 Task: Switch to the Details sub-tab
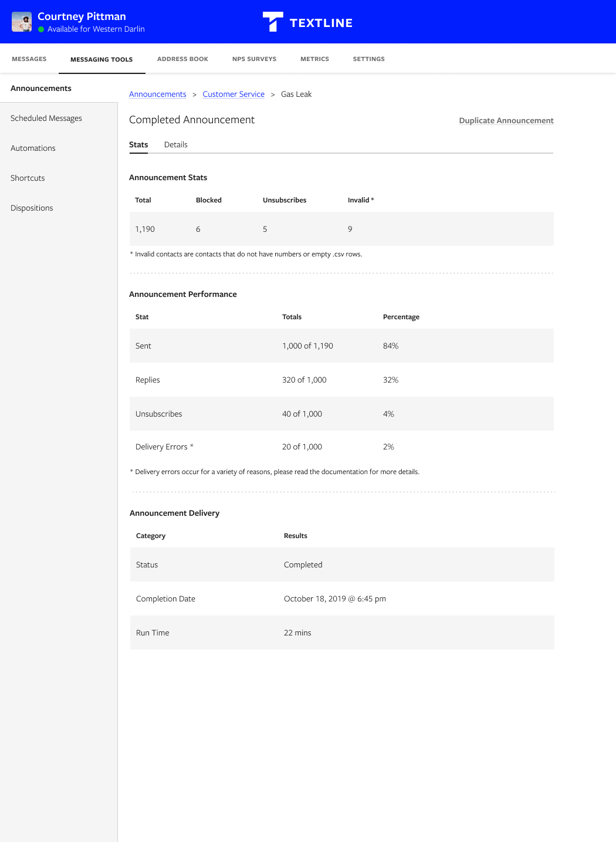pyautogui.click(x=176, y=144)
